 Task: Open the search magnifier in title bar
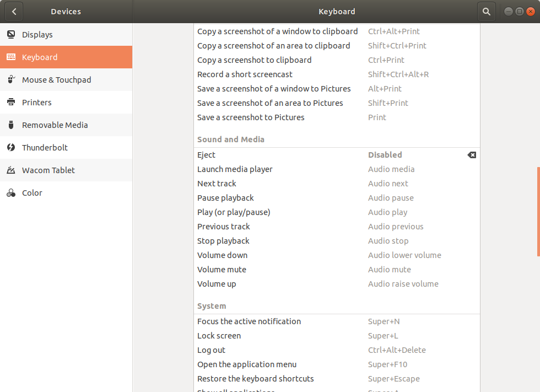pos(486,11)
